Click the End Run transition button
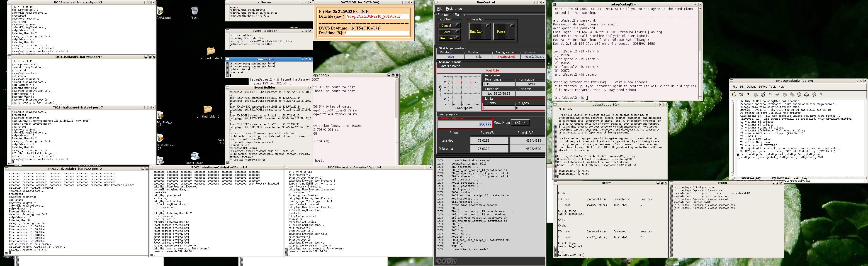 pos(480,32)
